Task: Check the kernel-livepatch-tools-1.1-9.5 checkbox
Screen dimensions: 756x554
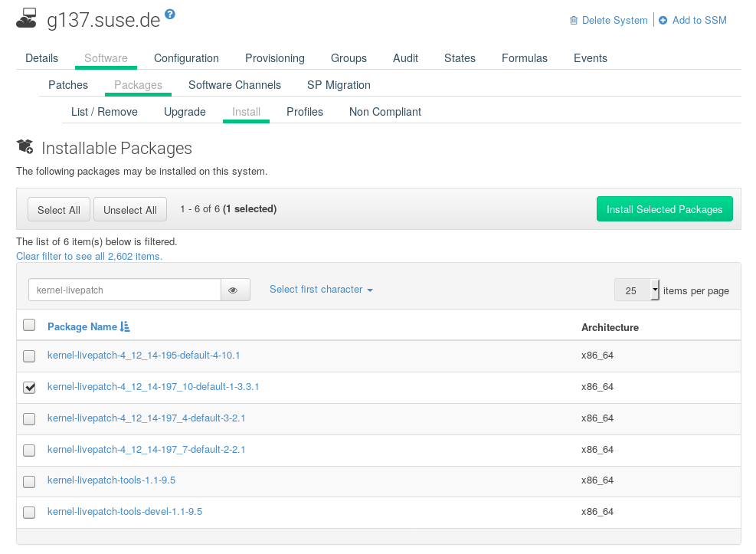Action: (x=29, y=481)
